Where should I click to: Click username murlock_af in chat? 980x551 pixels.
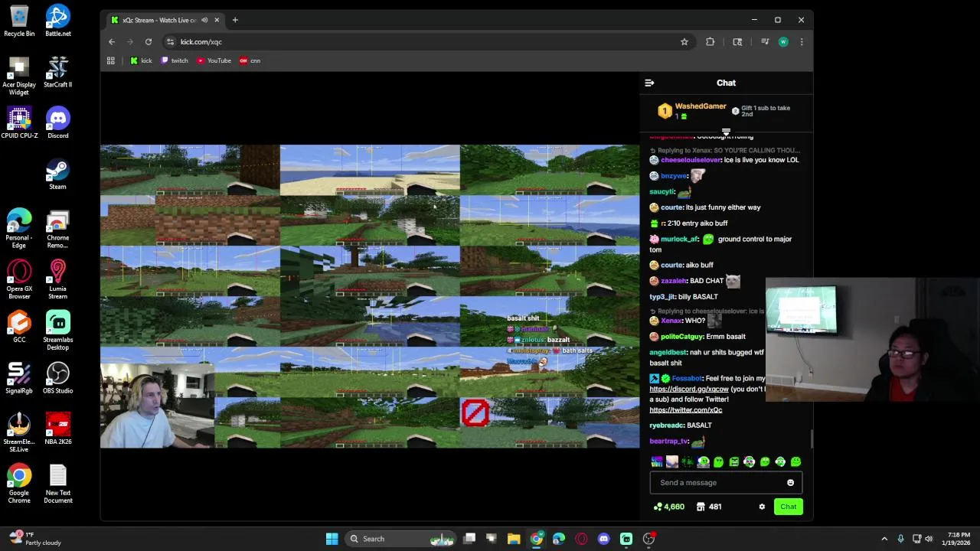click(679, 239)
